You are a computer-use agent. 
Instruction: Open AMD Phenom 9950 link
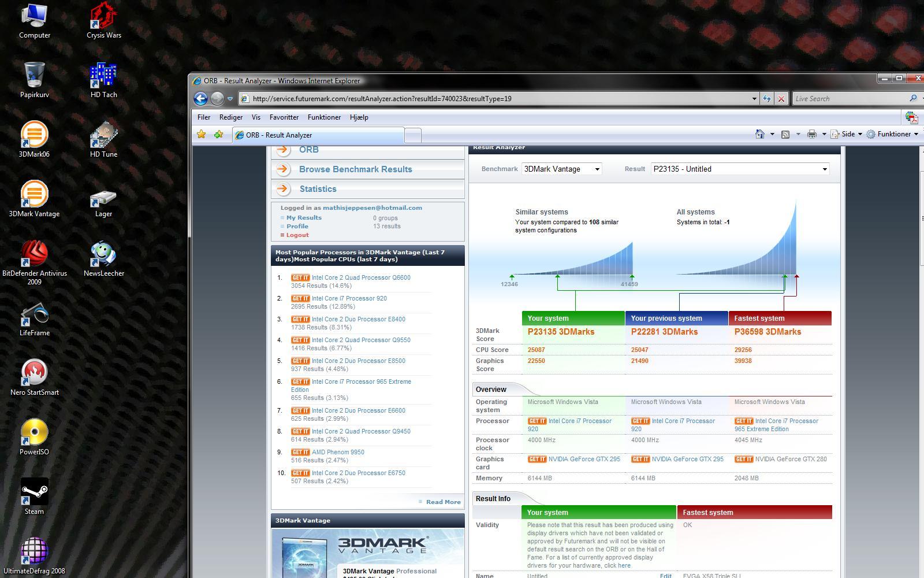[338, 453]
